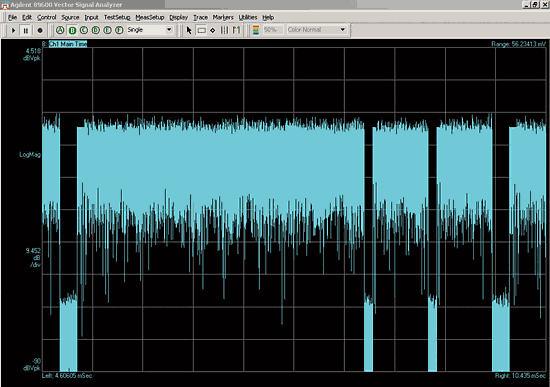Activate trace E
The height and width of the screenshot is (387, 550).
tap(108, 30)
